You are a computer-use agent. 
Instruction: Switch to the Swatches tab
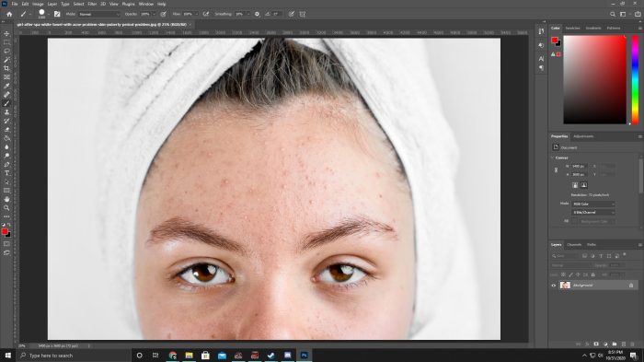[x=572, y=28]
